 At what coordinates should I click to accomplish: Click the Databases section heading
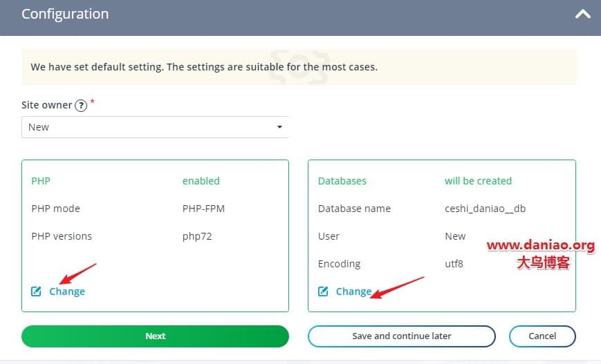coord(342,181)
